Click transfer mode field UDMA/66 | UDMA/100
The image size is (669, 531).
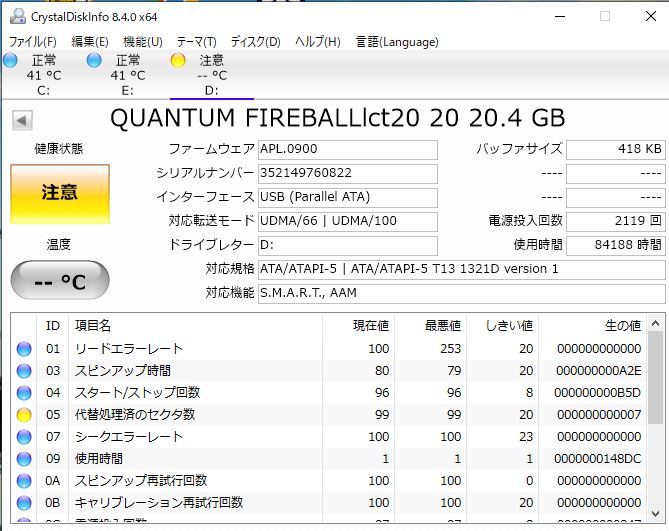348,221
